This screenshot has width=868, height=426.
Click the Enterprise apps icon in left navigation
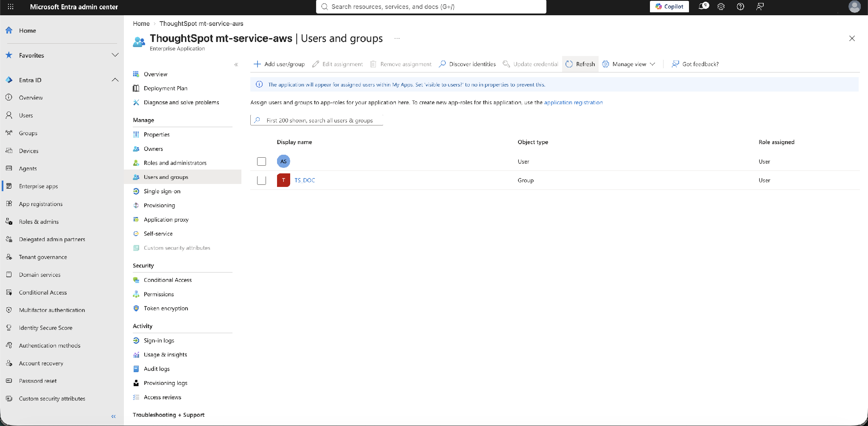9,186
